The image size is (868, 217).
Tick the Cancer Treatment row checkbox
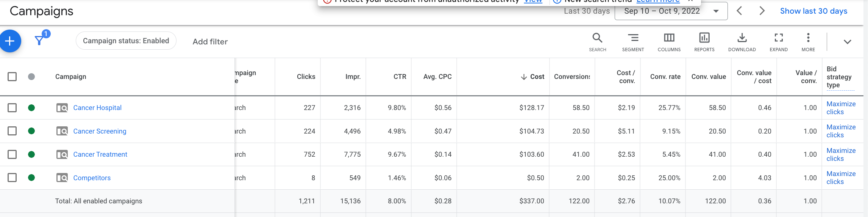pyautogui.click(x=12, y=154)
